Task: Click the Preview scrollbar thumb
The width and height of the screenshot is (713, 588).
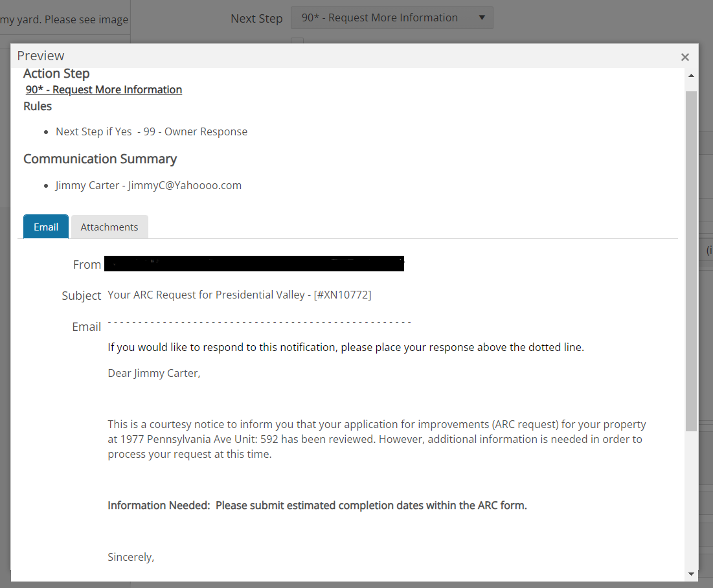Action: (691, 259)
